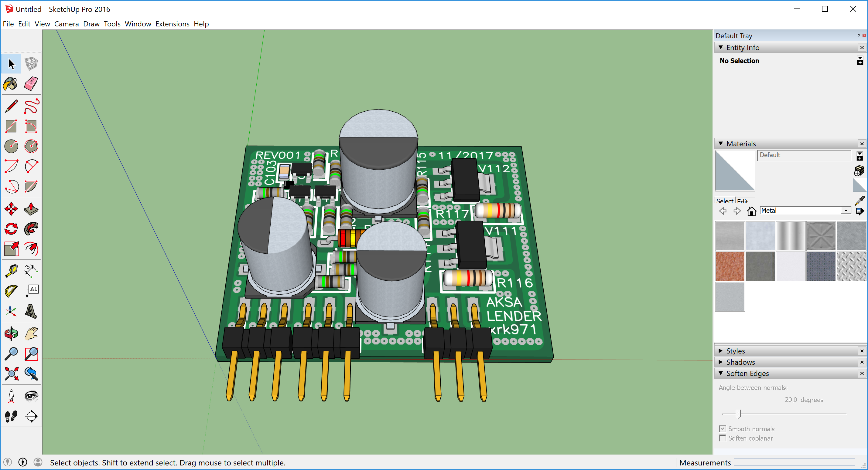The image size is (868, 470).
Task: Select the diamond plate metal swatch
Action: (x=851, y=266)
